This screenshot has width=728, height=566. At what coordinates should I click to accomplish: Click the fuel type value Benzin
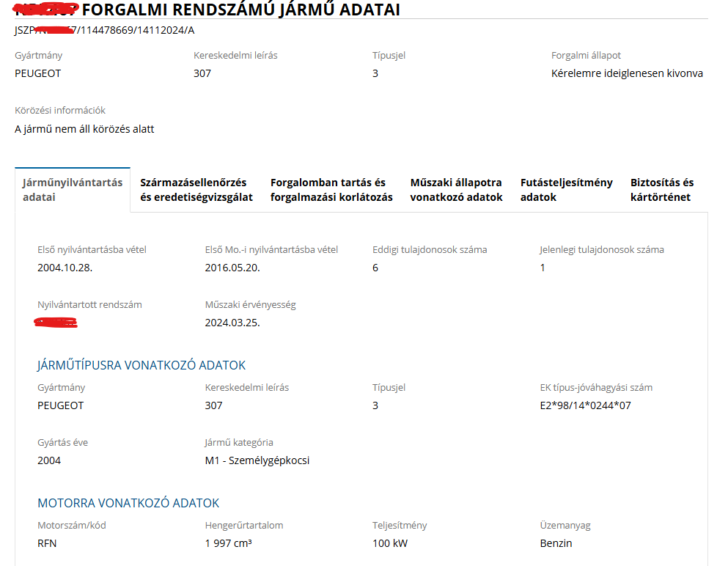coord(556,543)
